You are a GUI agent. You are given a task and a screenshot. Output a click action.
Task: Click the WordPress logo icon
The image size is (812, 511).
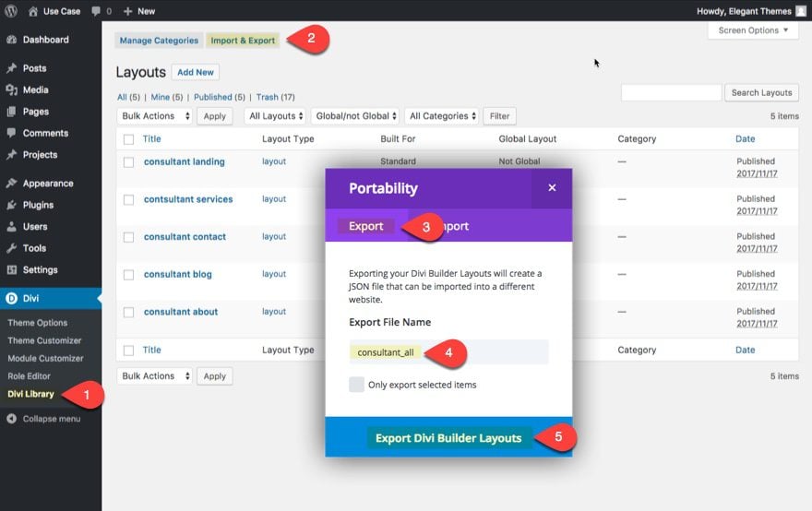(11, 11)
